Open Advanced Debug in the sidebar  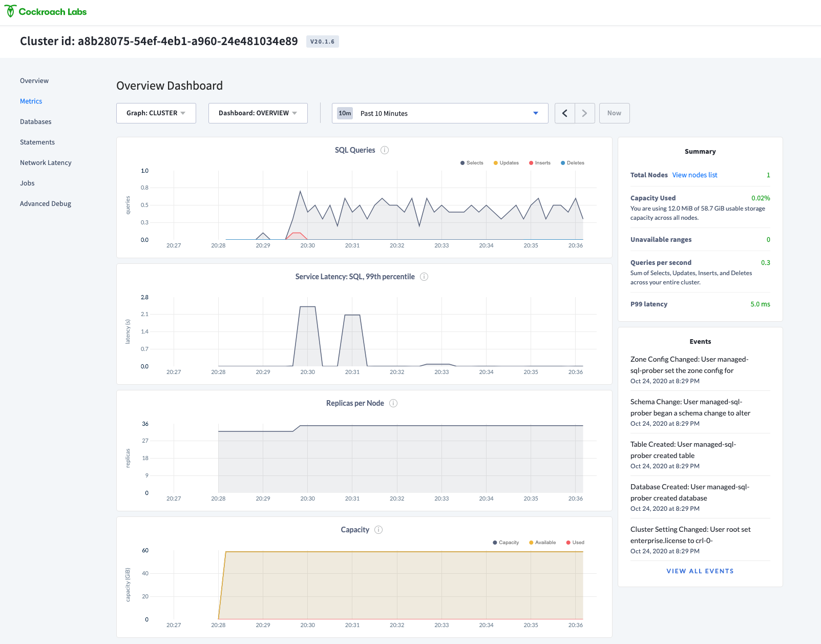(46, 203)
